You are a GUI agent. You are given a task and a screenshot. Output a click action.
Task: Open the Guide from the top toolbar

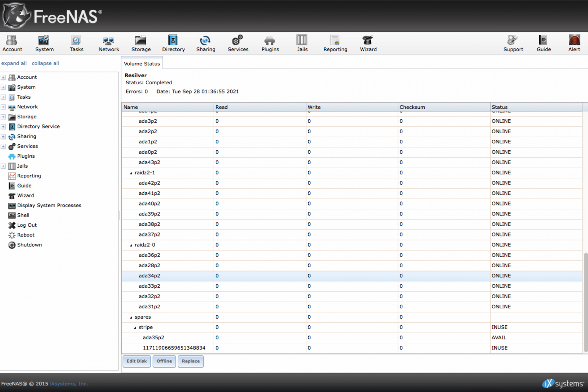tap(544, 43)
